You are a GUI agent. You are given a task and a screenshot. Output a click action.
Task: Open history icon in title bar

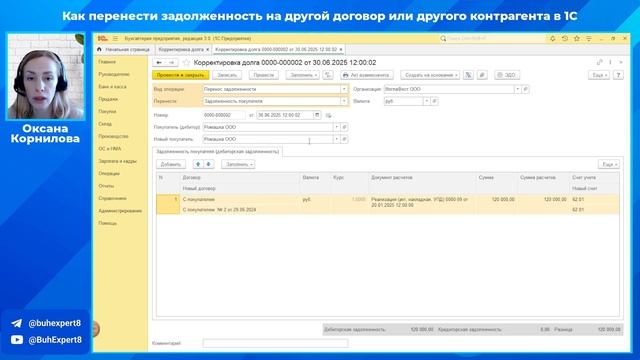pos(565,38)
